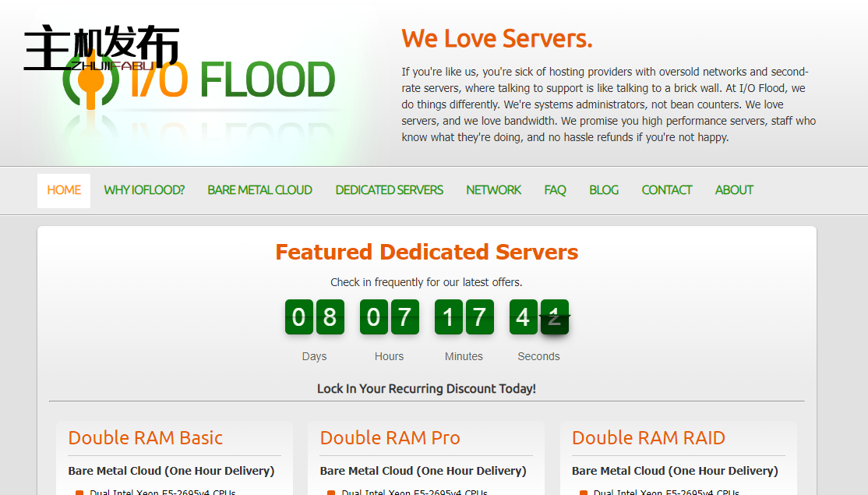Select the Double RAM Pro plan heading

pyautogui.click(x=390, y=438)
